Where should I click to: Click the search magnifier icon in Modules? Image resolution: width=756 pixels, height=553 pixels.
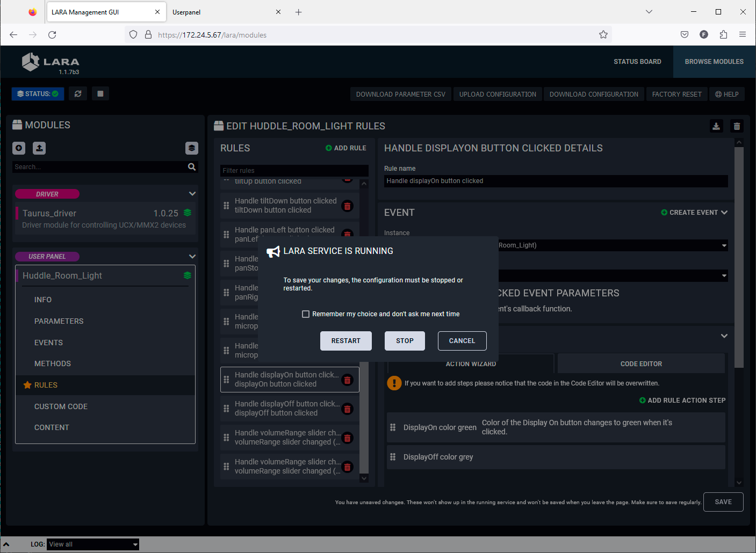[192, 167]
